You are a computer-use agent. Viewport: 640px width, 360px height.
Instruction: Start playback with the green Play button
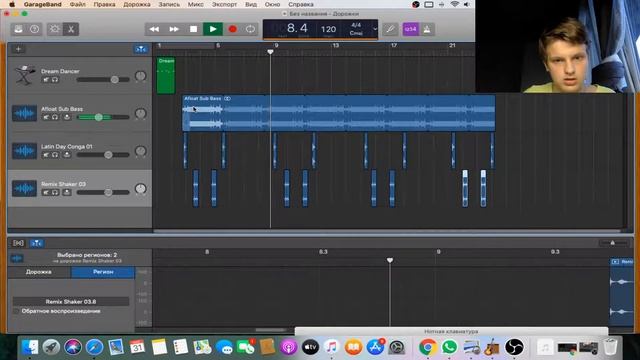[x=213, y=29]
